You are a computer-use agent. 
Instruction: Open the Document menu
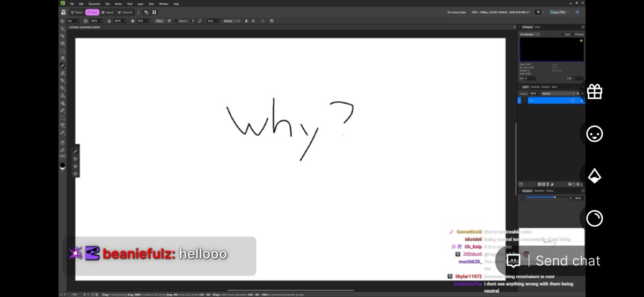tap(94, 4)
